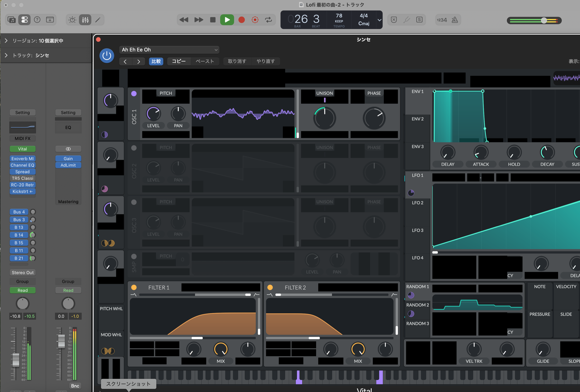Click the やり直す redo button

pyautogui.click(x=265, y=61)
